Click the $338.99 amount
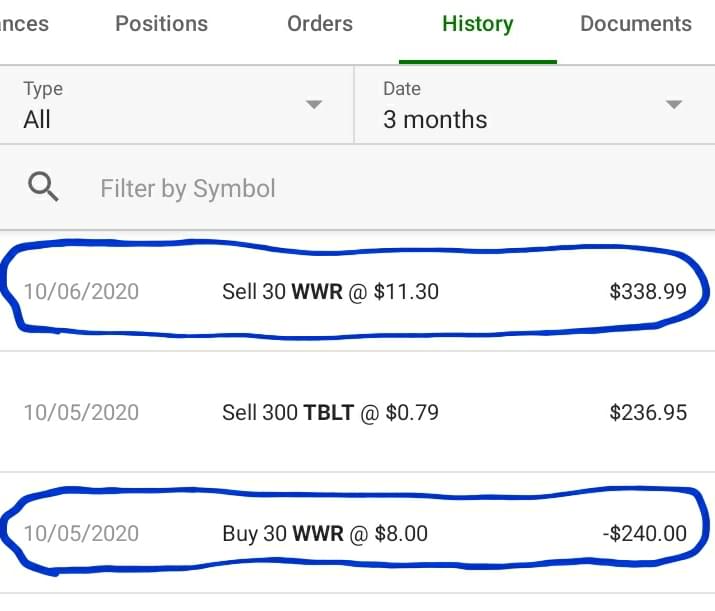Screen dimensions: 715x611 (648, 292)
